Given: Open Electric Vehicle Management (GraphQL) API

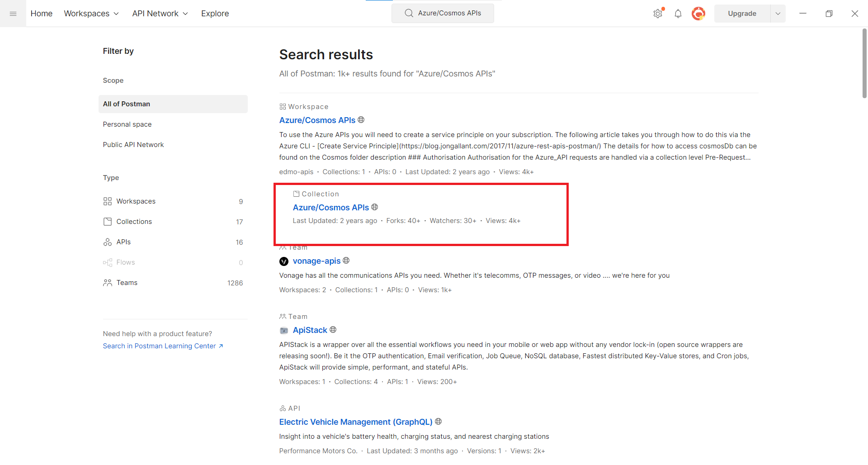Looking at the screenshot, I should (356, 422).
